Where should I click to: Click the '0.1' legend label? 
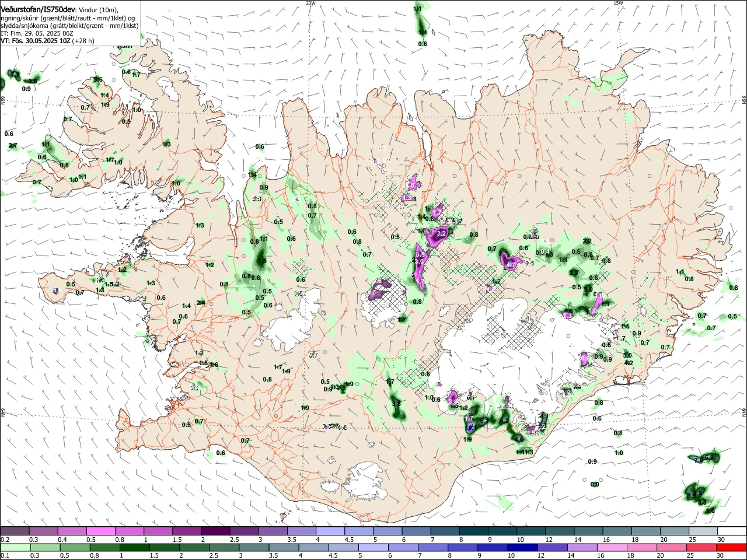click(5, 556)
